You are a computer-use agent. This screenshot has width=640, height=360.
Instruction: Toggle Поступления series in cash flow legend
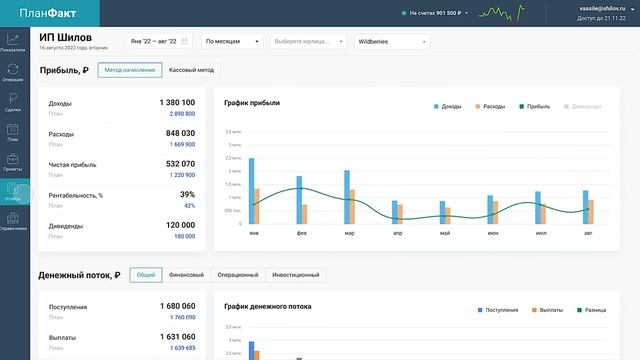click(x=498, y=310)
